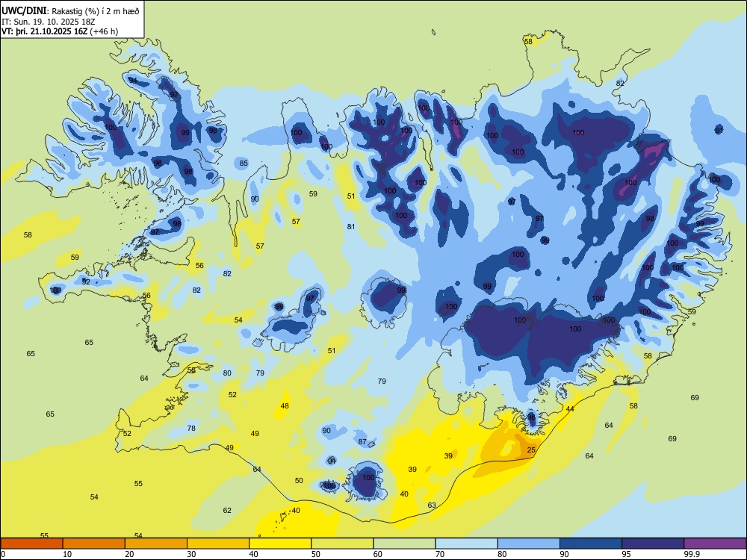
Task: Click the 50–60 pale yellow legend swatch
Action: 342,544
